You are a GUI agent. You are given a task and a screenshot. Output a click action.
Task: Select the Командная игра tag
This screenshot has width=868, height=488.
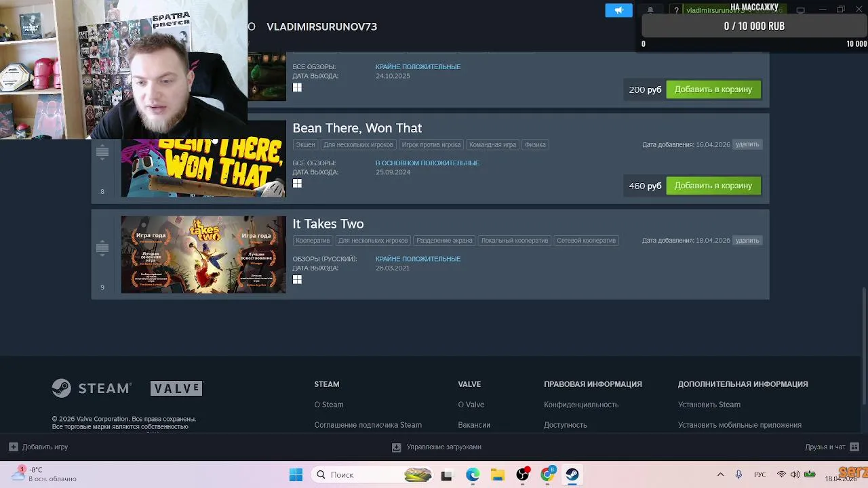(x=493, y=144)
